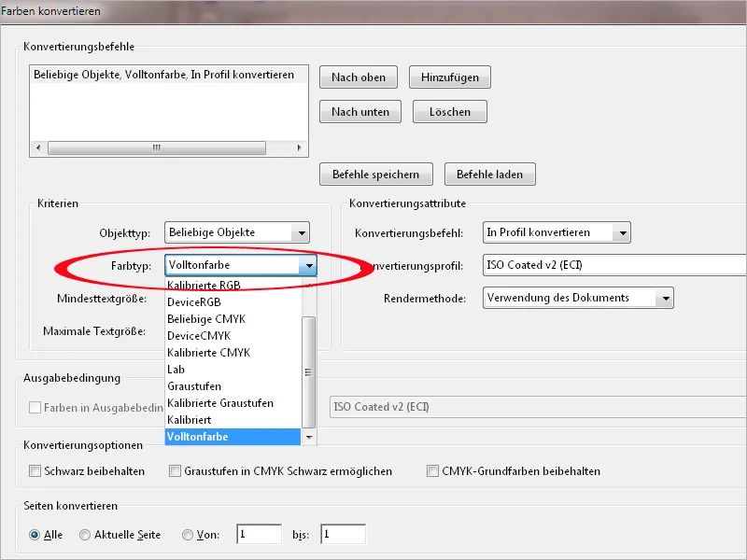Check "Graustufen in CMYK Schwarz ermöglichen"
Screen dimensions: 747x560
pyautogui.click(x=175, y=471)
